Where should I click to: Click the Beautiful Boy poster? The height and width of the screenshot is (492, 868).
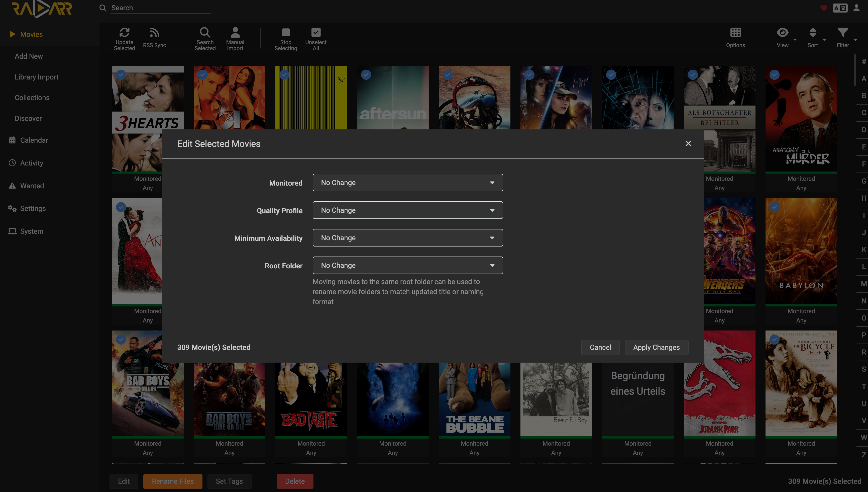click(x=556, y=399)
